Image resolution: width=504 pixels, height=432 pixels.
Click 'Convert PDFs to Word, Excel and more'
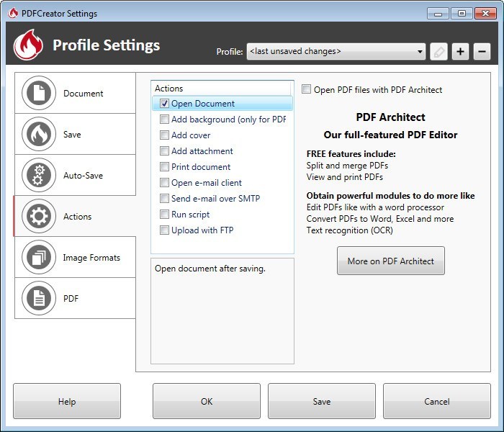click(x=380, y=219)
